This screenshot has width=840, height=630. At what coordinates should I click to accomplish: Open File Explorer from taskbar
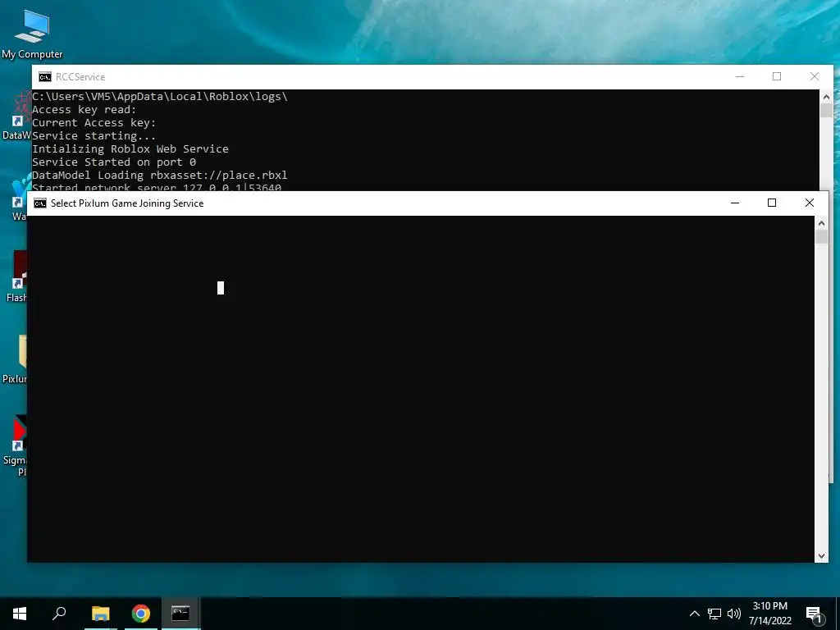[x=100, y=614]
